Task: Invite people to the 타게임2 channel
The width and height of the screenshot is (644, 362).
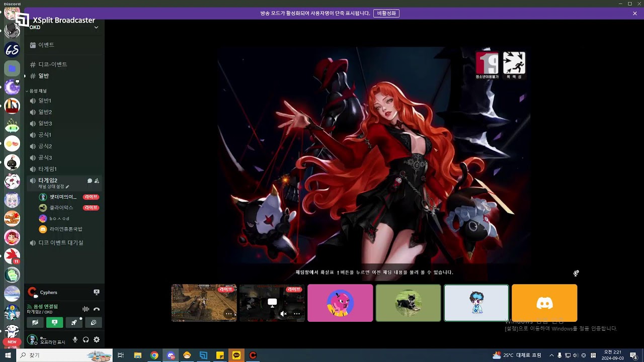Action: (97, 181)
